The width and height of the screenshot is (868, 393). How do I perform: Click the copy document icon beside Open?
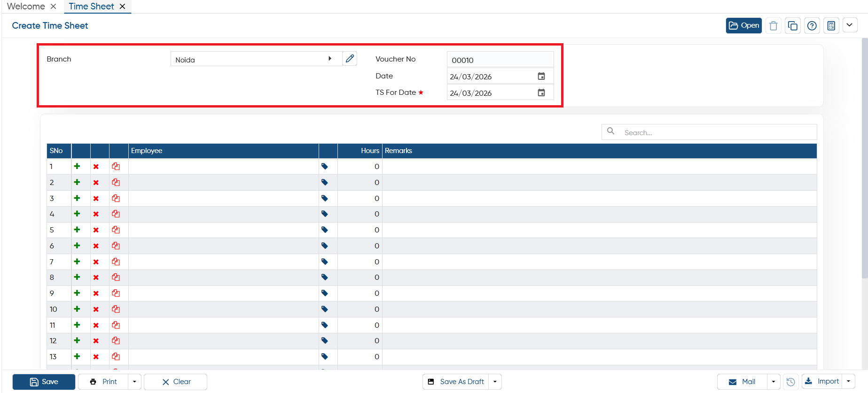[x=793, y=26]
